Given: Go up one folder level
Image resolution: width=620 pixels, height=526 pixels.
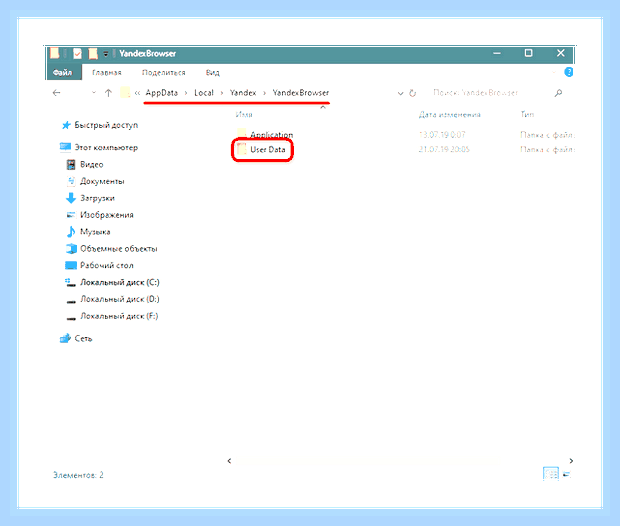Looking at the screenshot, I should [108, 93].
